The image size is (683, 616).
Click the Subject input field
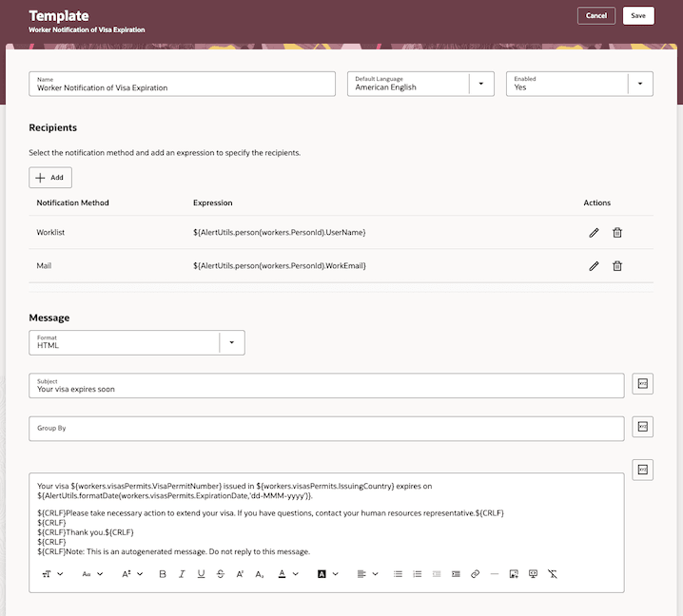[x=326, y=385]
